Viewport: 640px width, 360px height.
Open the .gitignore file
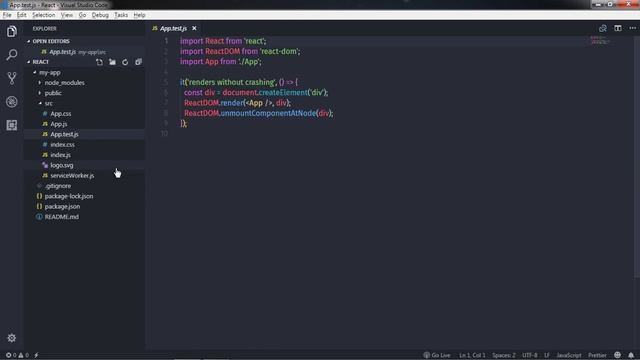click(x=58, y=186)
